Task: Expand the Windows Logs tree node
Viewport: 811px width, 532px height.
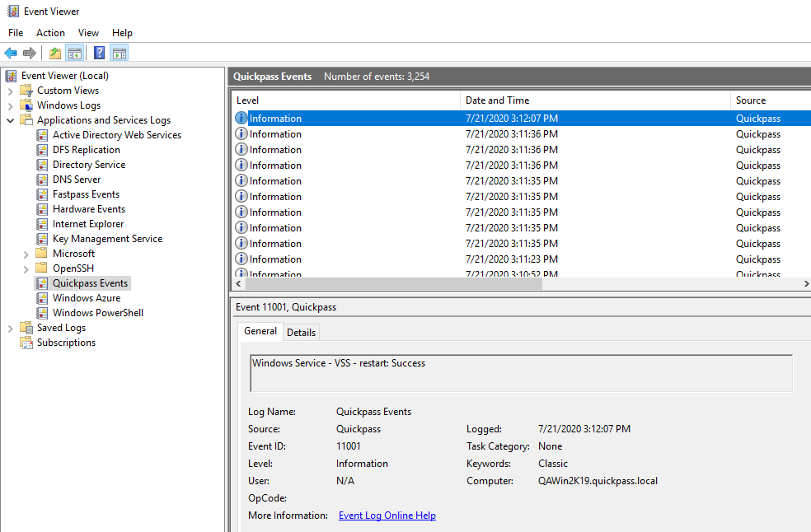Action: click(11, 106)
